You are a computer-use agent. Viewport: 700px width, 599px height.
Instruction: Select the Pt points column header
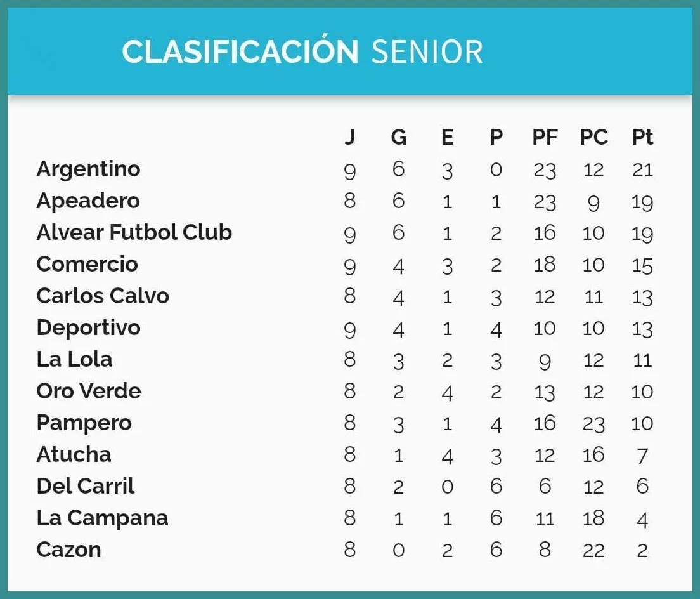(642, 137)
